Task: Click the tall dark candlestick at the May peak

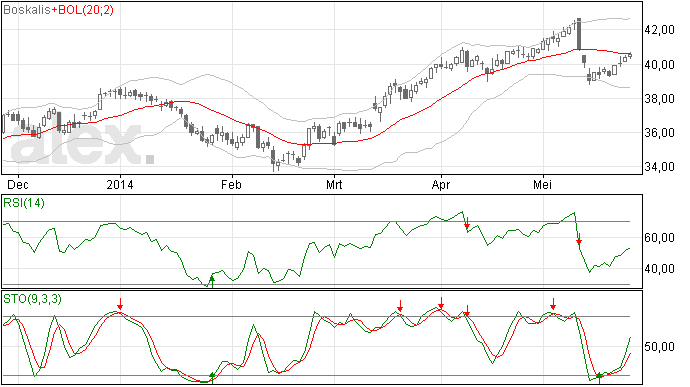Action: tap(579, 34)
